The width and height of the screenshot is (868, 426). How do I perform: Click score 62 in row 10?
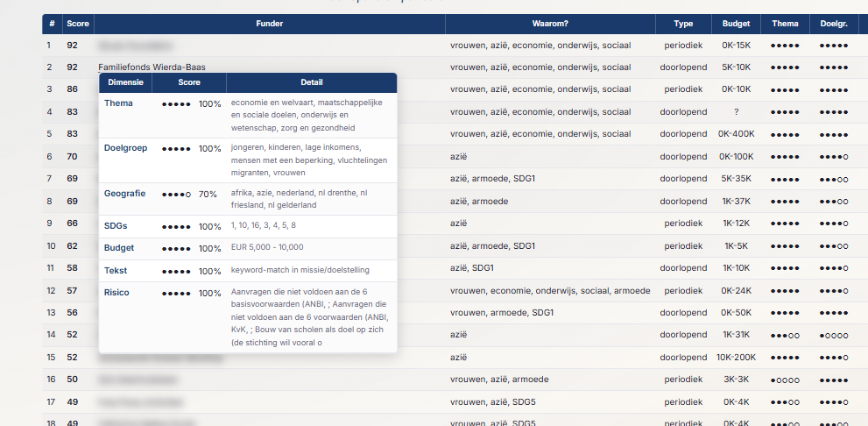pyautogui.click(x=72, y=246)
